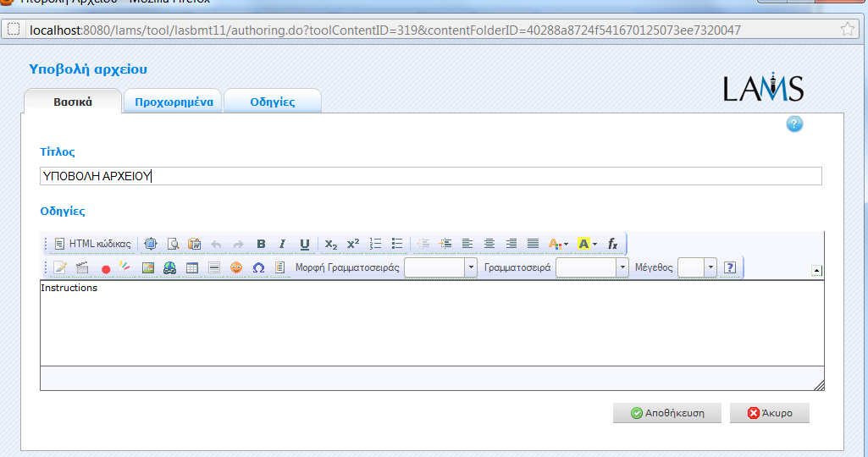Switch to HTML κώδικας source view
868x457 pixels.
[93, 244]
